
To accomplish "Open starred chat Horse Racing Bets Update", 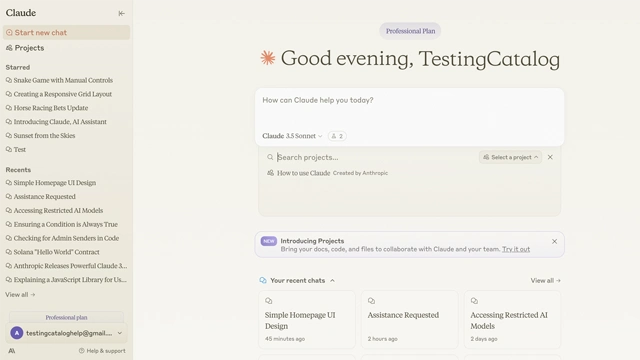I will pyautogui.click(x=47, y=108).
